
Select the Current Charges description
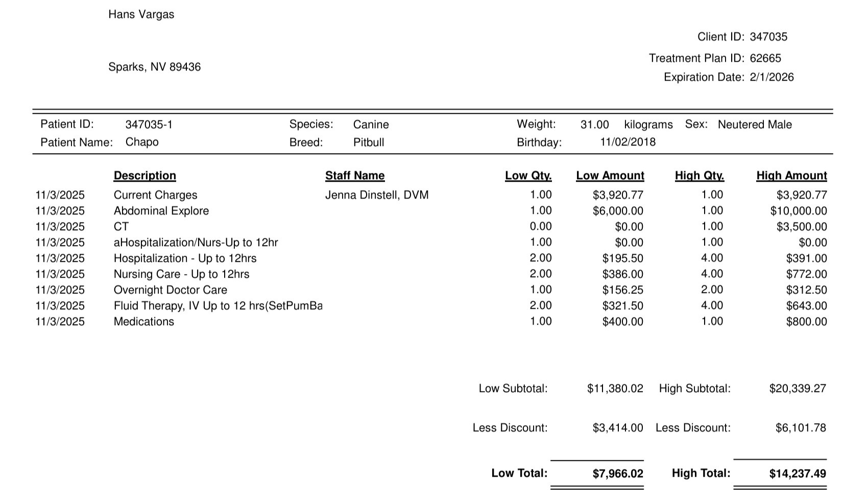(x=155, y=195)
